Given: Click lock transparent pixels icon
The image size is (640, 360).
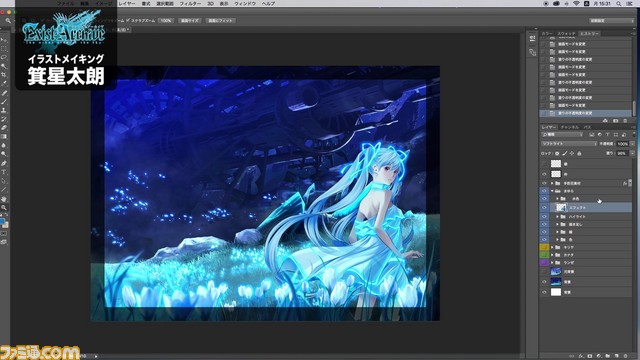Looking at the screenshot, I should 557,153.
